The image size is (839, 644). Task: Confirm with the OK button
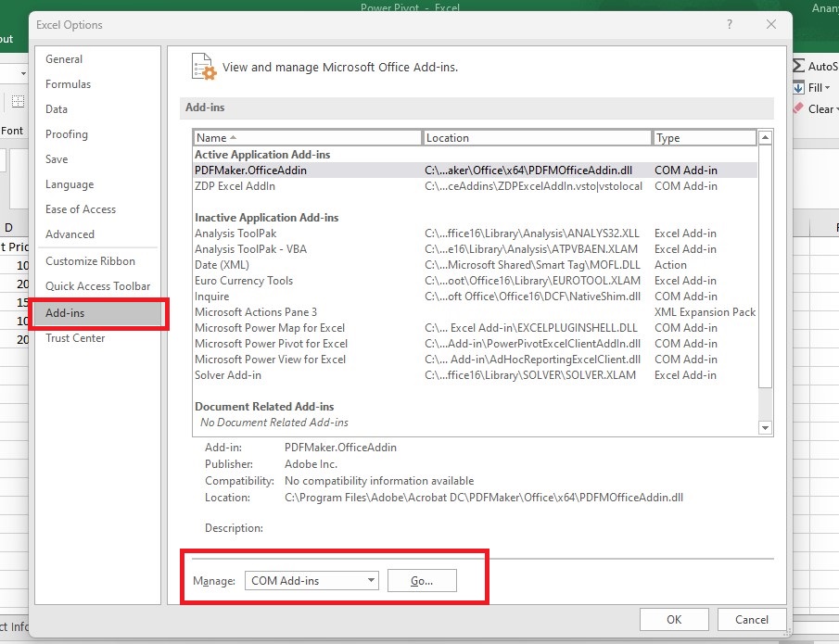[x=674, y=619]
